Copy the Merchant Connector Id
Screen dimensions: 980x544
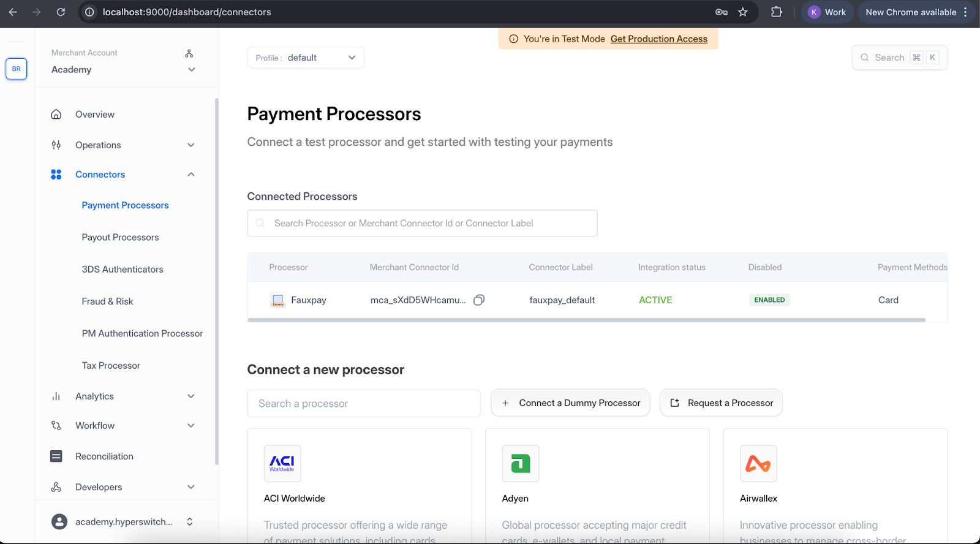tap(479, 300)
